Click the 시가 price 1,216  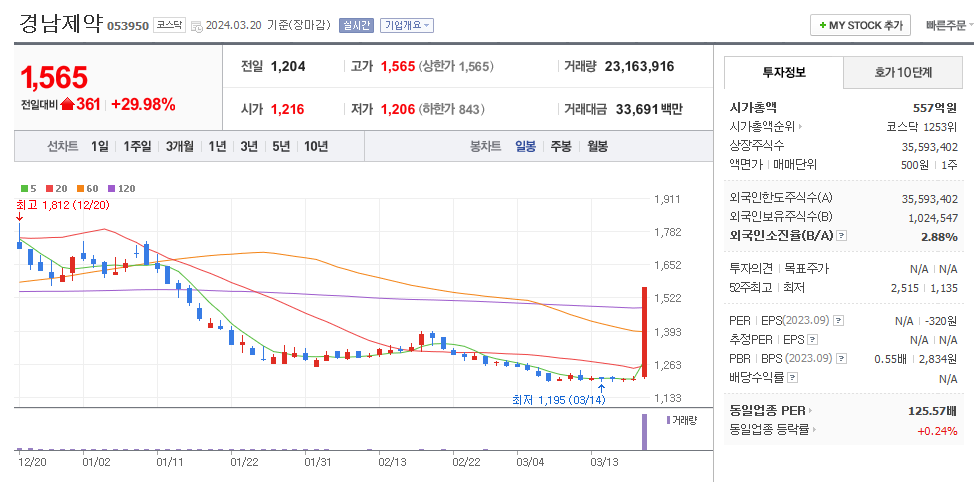(x=287, y=109)
